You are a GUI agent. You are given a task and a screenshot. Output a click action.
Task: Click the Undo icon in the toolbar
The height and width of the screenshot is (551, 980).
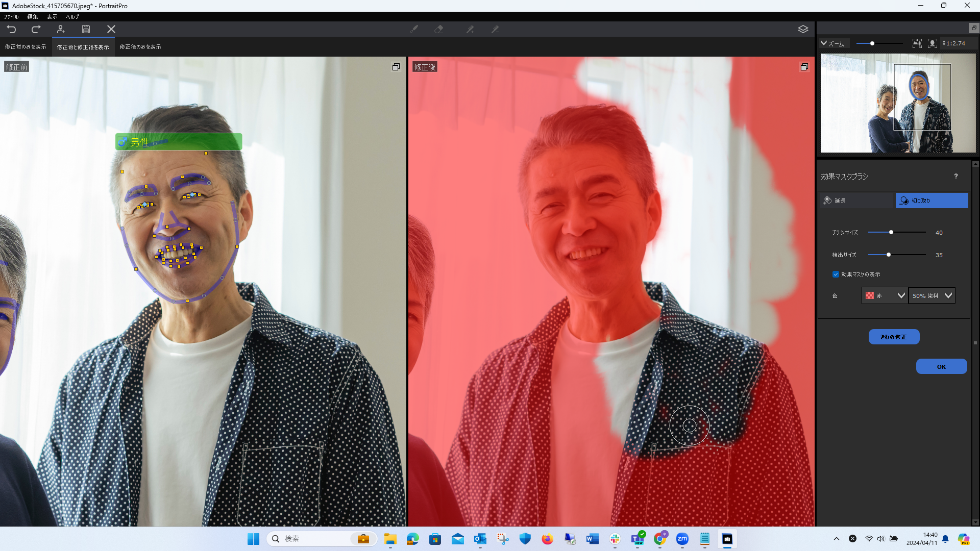click(12, 29)
